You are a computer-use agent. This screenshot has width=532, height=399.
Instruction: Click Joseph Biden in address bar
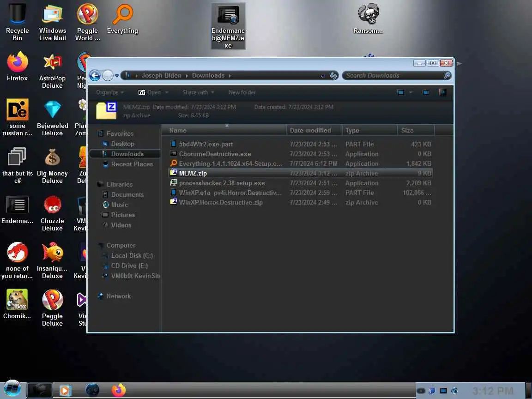(162, 75)
